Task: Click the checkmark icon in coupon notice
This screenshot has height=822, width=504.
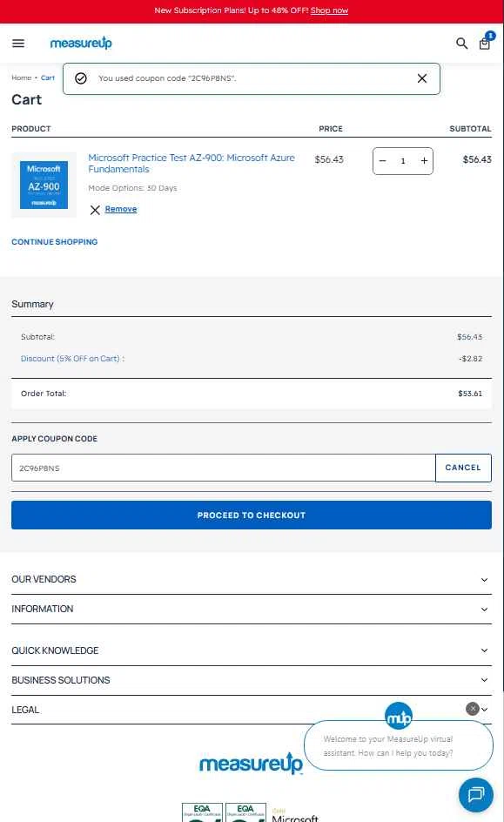Action: pyautogui.click(x=81, y=78)
